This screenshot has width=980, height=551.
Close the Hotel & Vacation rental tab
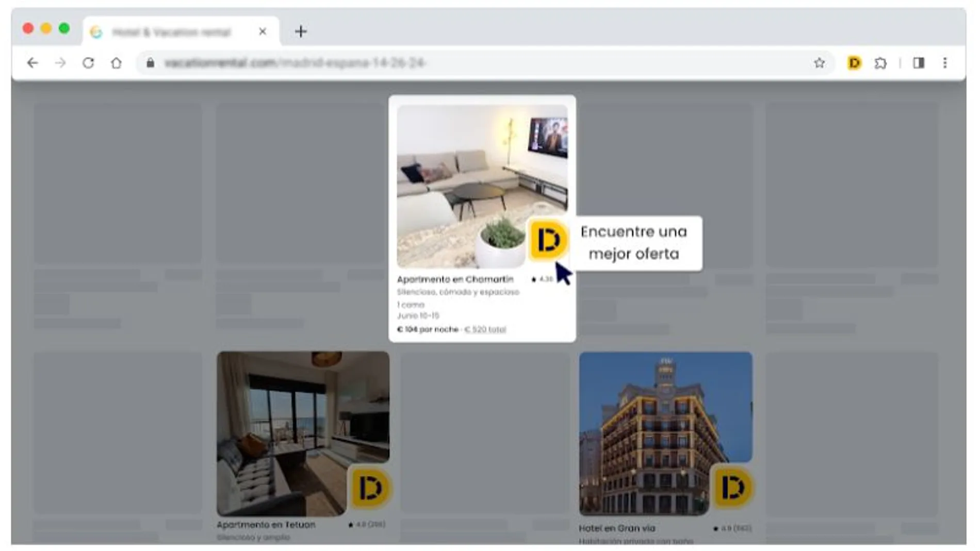point(263,31)
